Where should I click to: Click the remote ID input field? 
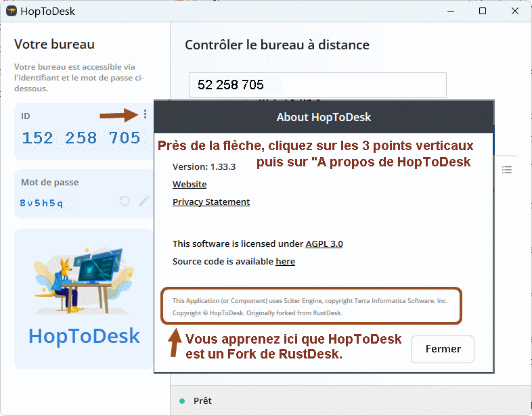click(318, 85)
